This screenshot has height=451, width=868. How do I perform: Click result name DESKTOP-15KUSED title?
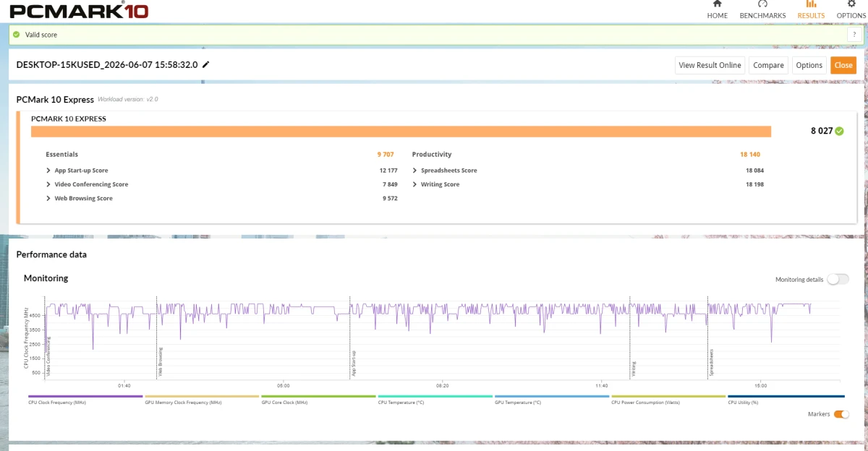pos(107,64)
